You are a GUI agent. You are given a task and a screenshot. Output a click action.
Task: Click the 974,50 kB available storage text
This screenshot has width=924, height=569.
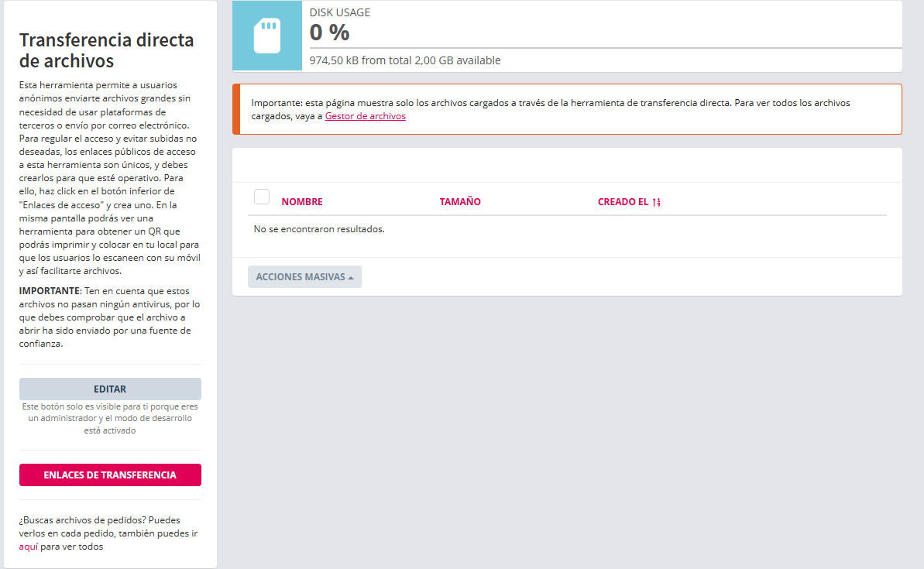point(405,60)
